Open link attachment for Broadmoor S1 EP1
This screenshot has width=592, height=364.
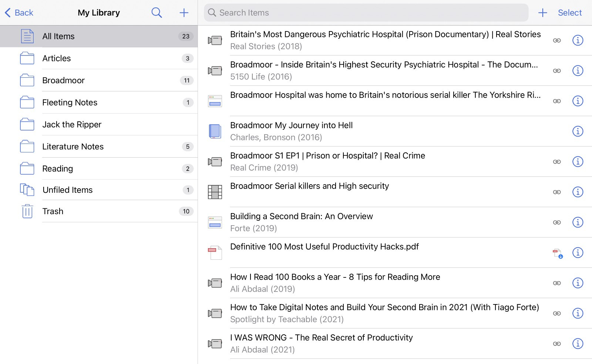[557, 162]
